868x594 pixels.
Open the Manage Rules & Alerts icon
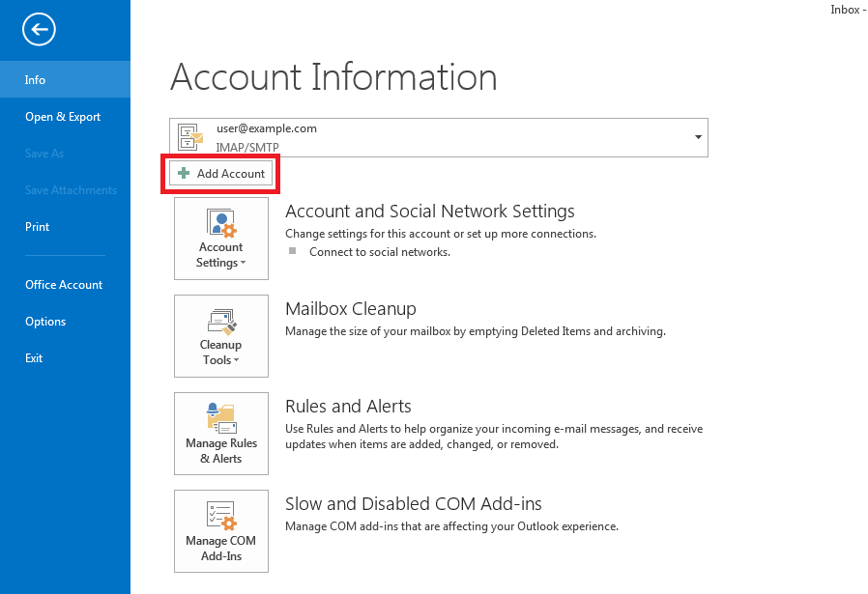pyautogui.click(x=221, y=418)
